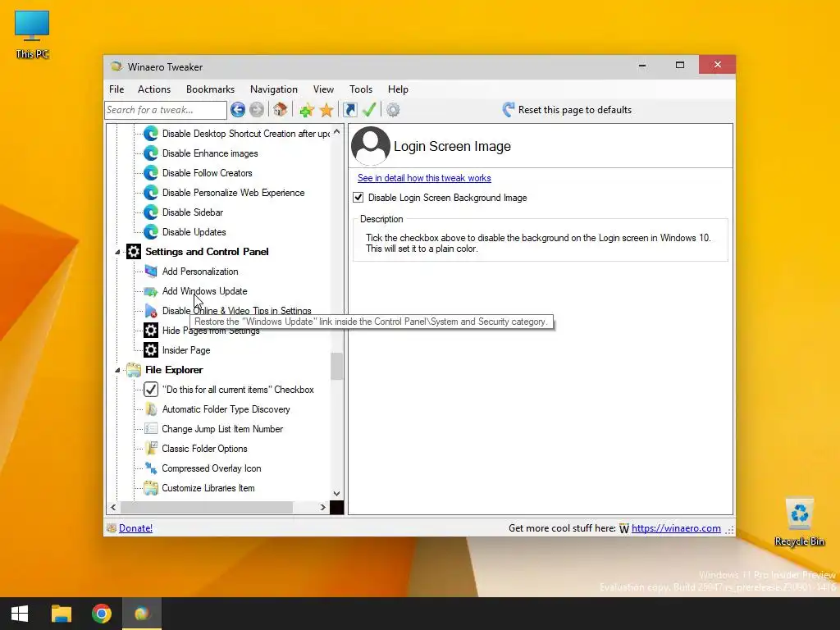Collapse the File Explorer category
Viewport: 840px width, 630px height.
(x=117, y=370)
